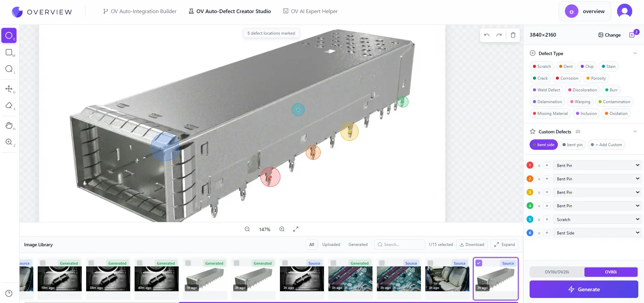
Task: Collapse the Defect Type section
Action: [635, 53]
